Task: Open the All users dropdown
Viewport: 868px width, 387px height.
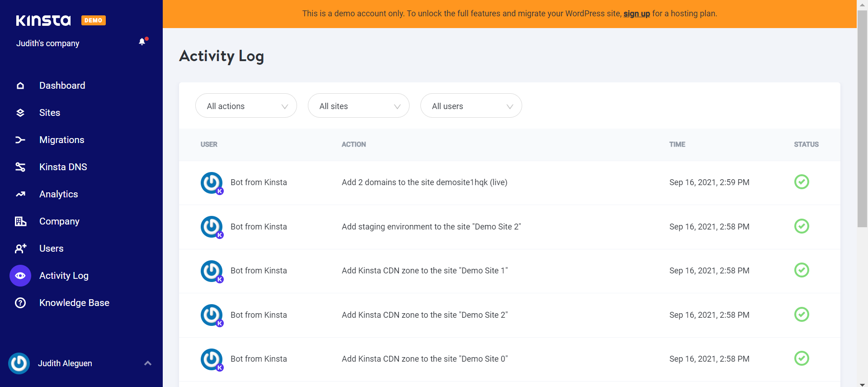Action: tap(471, 106)
